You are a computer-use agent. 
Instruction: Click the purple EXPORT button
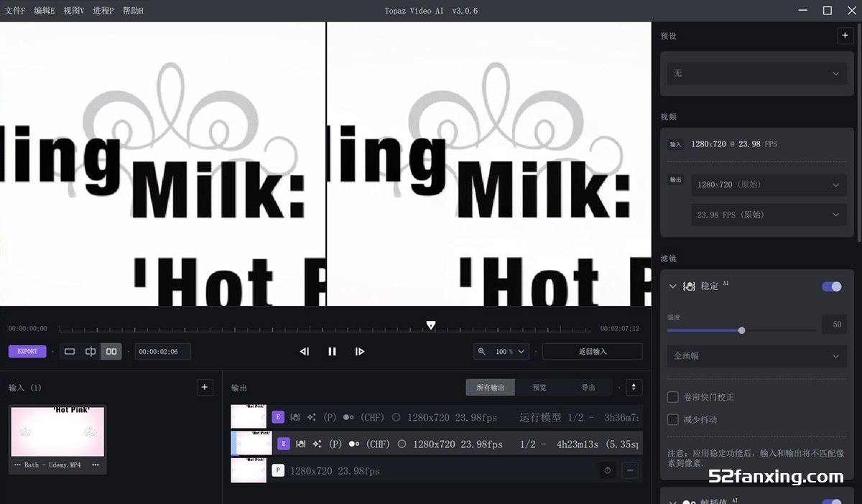(27, 351)
